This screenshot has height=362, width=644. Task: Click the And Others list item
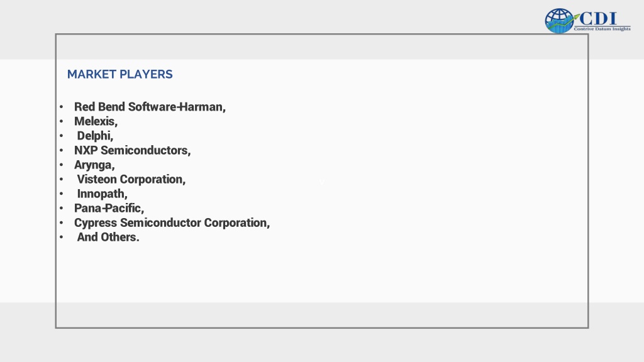(x=108, y=237)
